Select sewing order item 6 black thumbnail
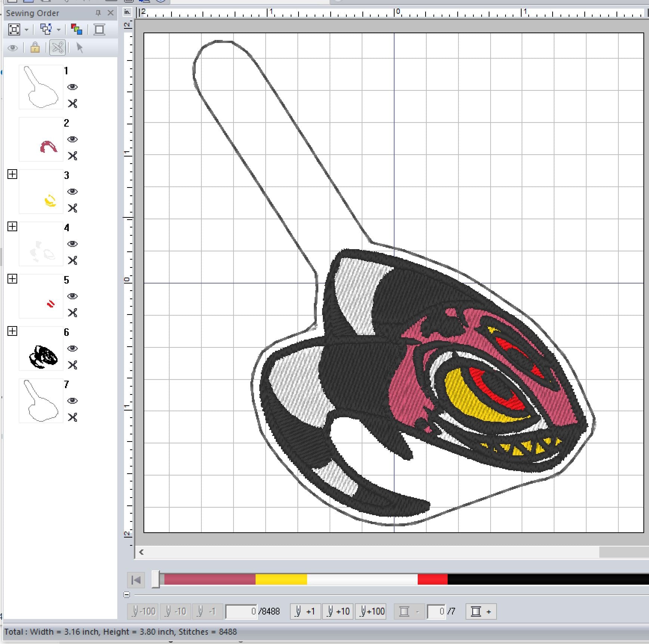The image size is (649, 644). click(x=41, y=349)
